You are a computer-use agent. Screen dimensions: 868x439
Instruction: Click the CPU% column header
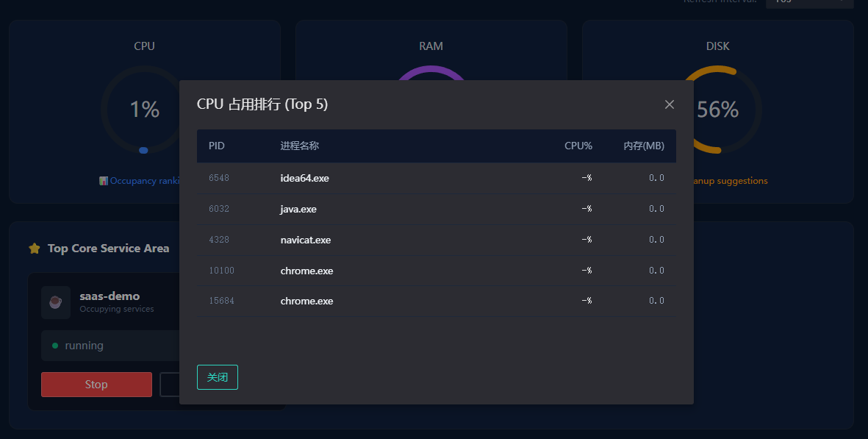tap(578, 146)
